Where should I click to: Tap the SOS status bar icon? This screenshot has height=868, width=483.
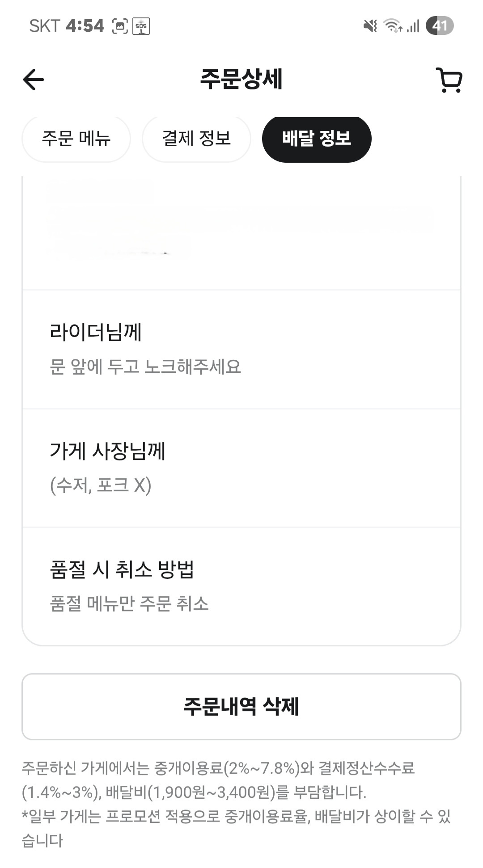click(x=141, y=26)
